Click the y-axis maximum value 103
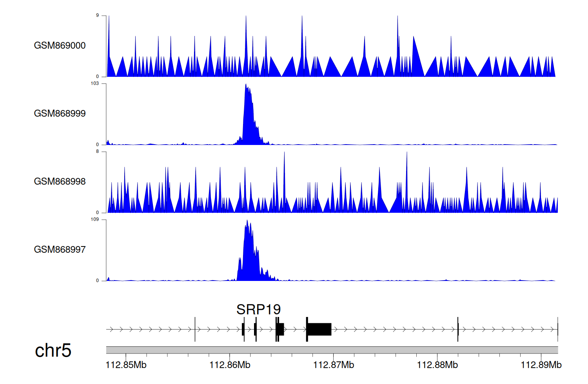Image resolution: width=588 pixels, height=384 pixels. coord(94,83)
